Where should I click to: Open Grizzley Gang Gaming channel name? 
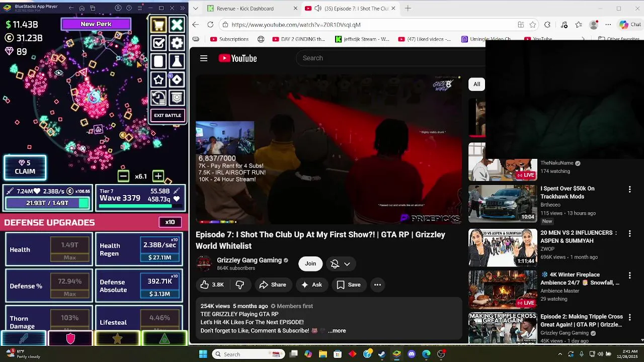[249, 260]
